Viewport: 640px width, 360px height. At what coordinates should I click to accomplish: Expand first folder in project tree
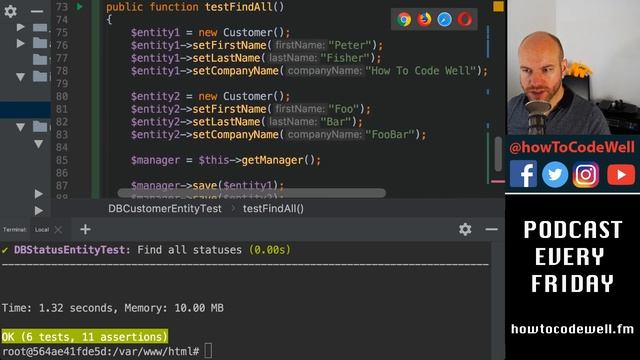pos(20,27)
